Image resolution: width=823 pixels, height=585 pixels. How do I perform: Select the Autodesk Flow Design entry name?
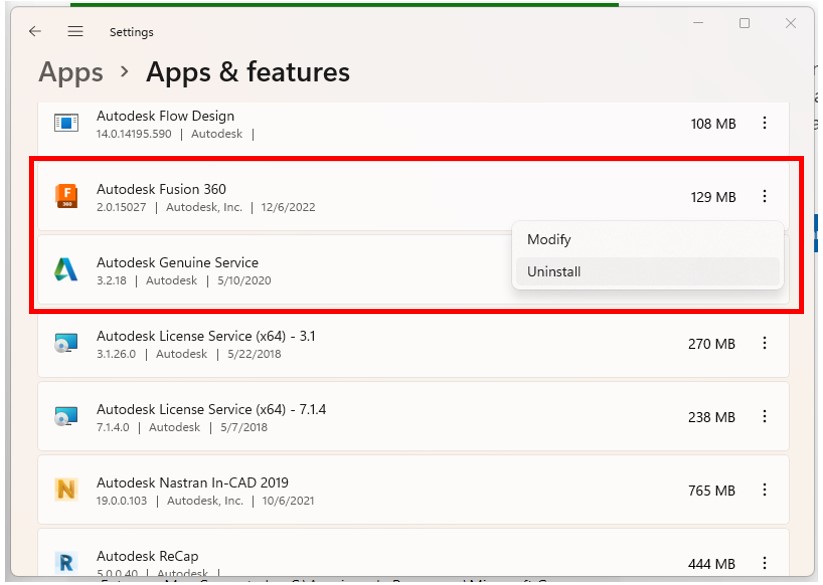165,116
